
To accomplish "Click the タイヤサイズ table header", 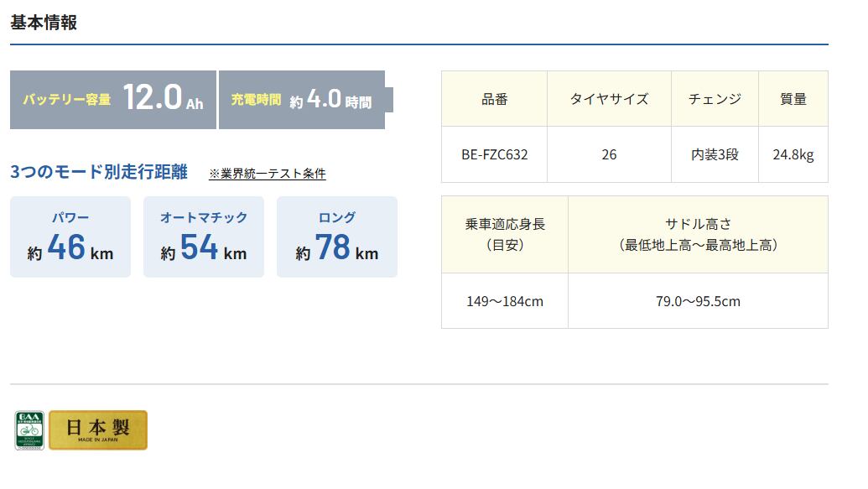I will point(609,99).
